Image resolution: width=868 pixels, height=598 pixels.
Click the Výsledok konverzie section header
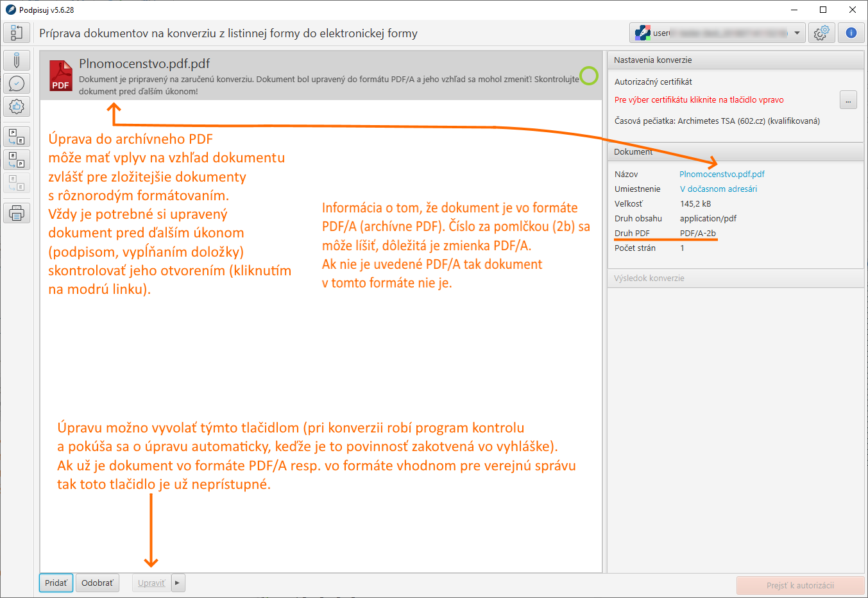tap(735, 278)
